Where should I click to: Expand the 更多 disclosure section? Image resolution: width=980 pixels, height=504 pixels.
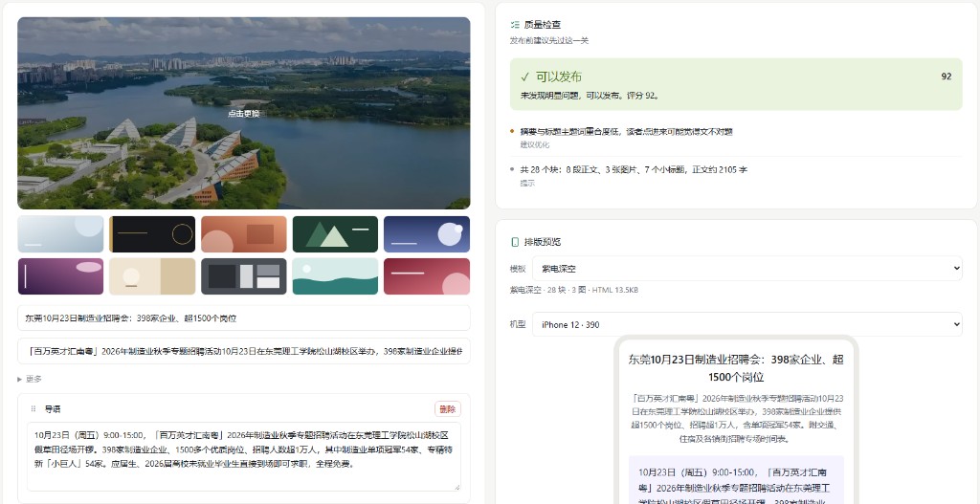point(30,379)
